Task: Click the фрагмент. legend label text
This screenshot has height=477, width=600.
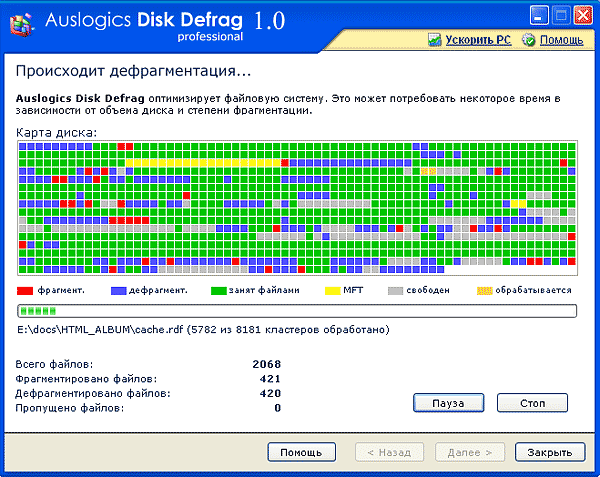Action: pyautogui.click(x=61, y=290)
